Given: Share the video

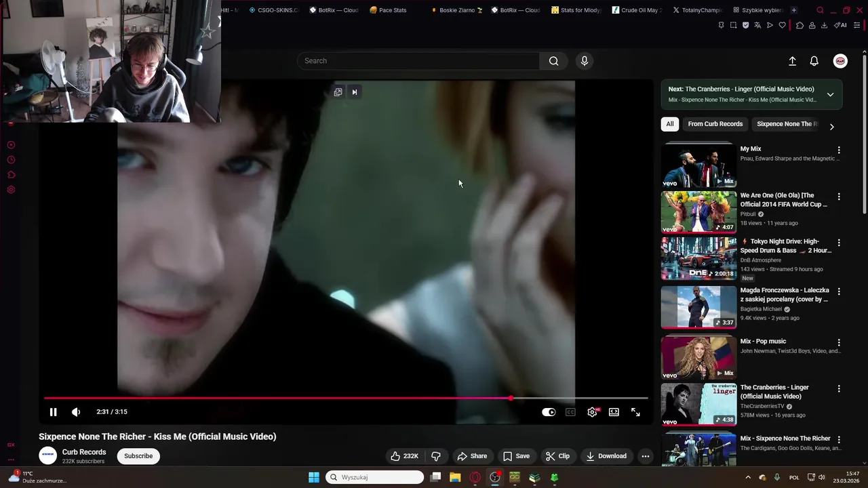Looking at the screenshot, I should click(x=472, y=456).
